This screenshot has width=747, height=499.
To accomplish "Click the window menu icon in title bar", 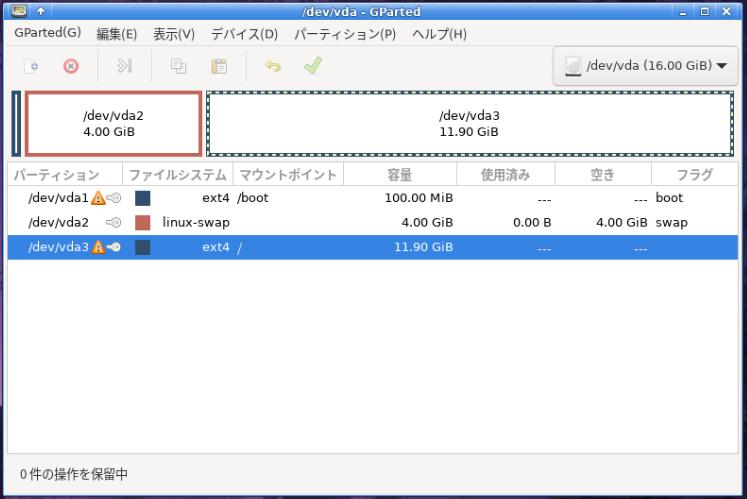I will click(19, 10).
